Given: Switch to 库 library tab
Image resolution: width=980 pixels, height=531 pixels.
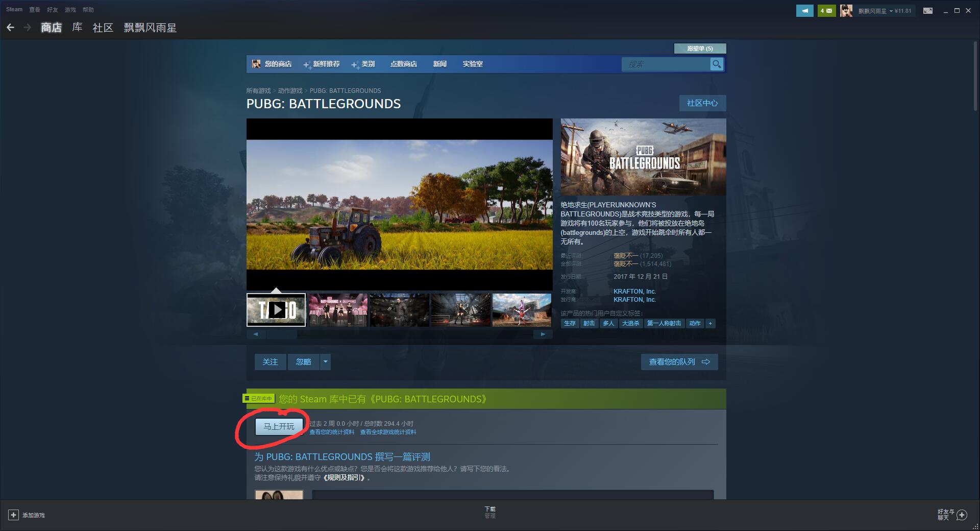Looking at the screenshot, I should tap(77, 28).
